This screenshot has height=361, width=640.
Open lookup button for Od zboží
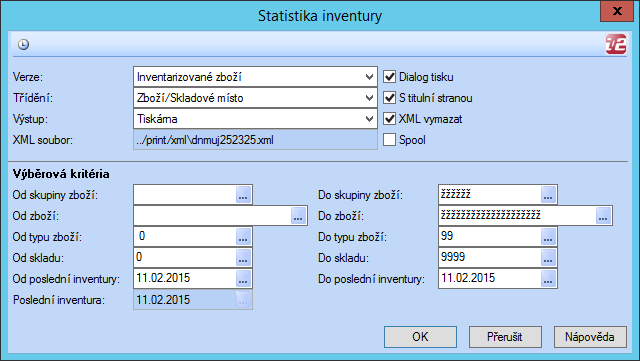[298, 216]
